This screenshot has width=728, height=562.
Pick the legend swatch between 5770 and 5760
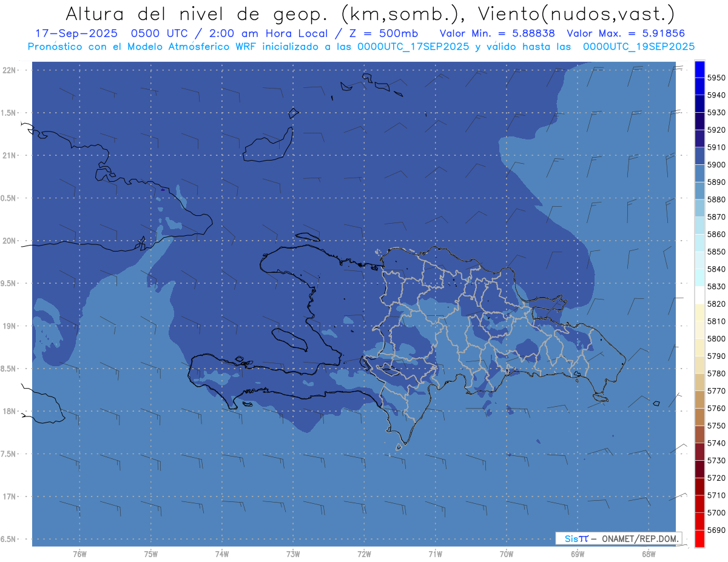(x=699, y=400)
